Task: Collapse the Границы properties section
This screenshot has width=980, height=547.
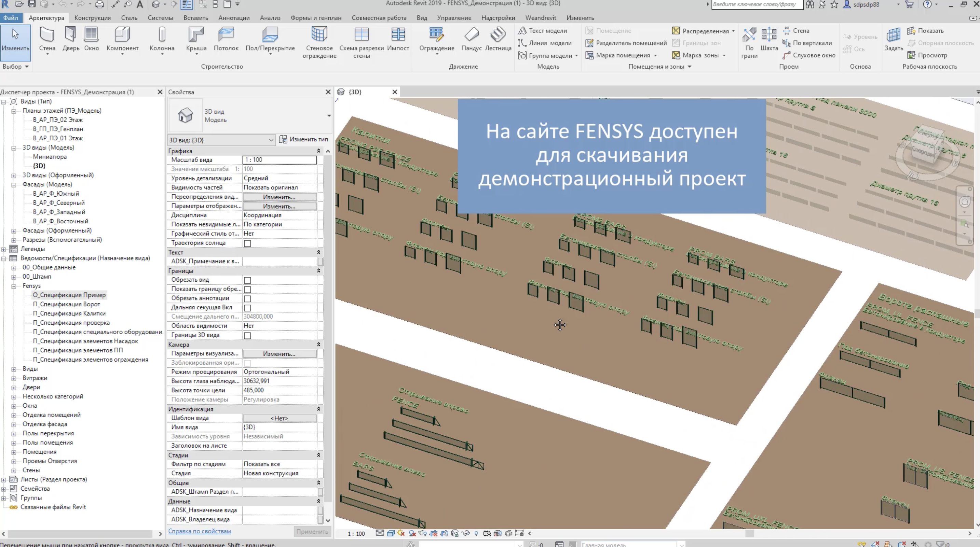Action: pyautogui.click(x=318, y=271)
